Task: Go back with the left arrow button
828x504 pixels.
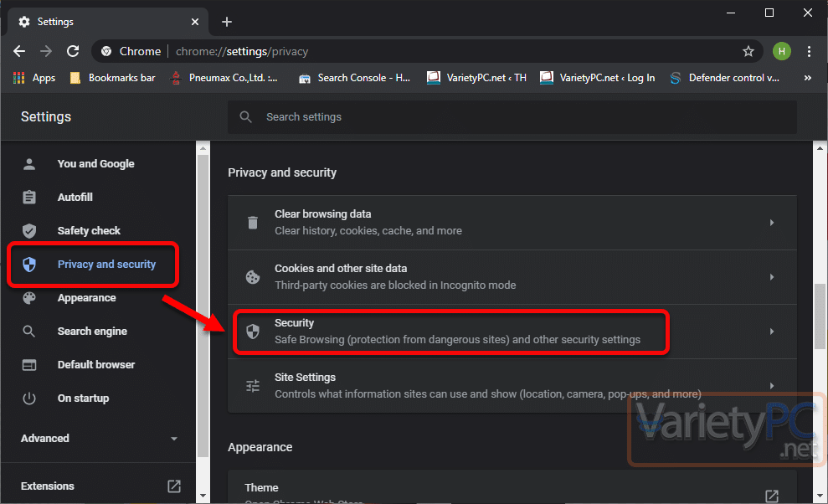Action: (x=19, y=51)
